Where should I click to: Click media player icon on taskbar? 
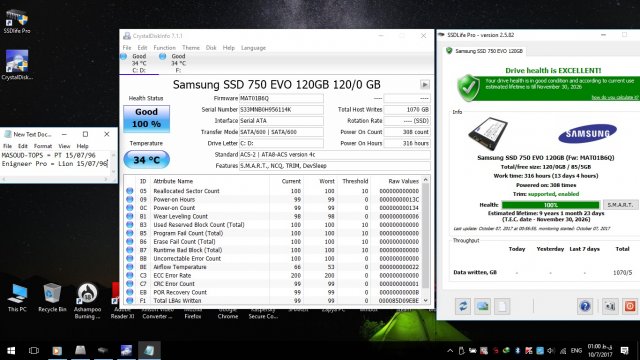click(x=57, y=350)
